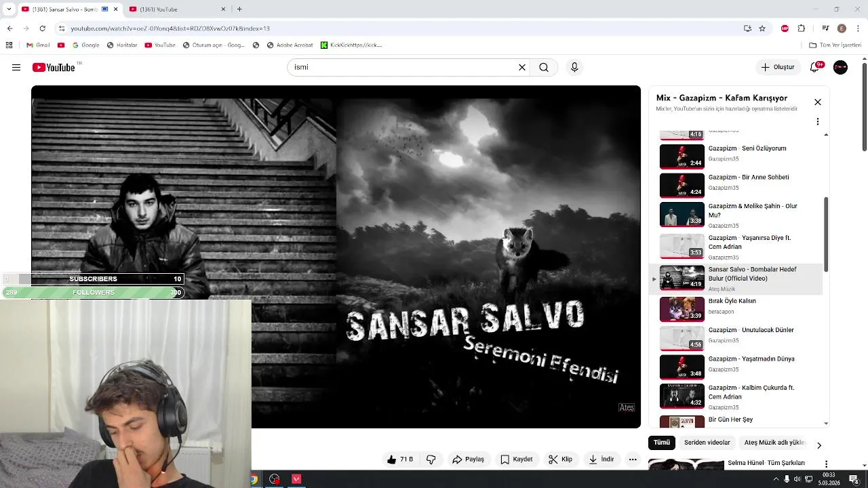Open the Chrome apps grid shortcut

[x=9, y=45]
